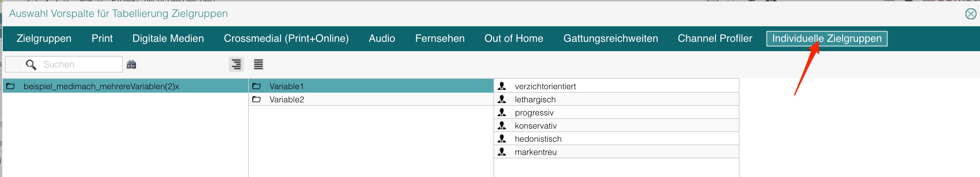Open the Variable2 folder entry
Screen dimensions: 980x177
pos(287,100)
